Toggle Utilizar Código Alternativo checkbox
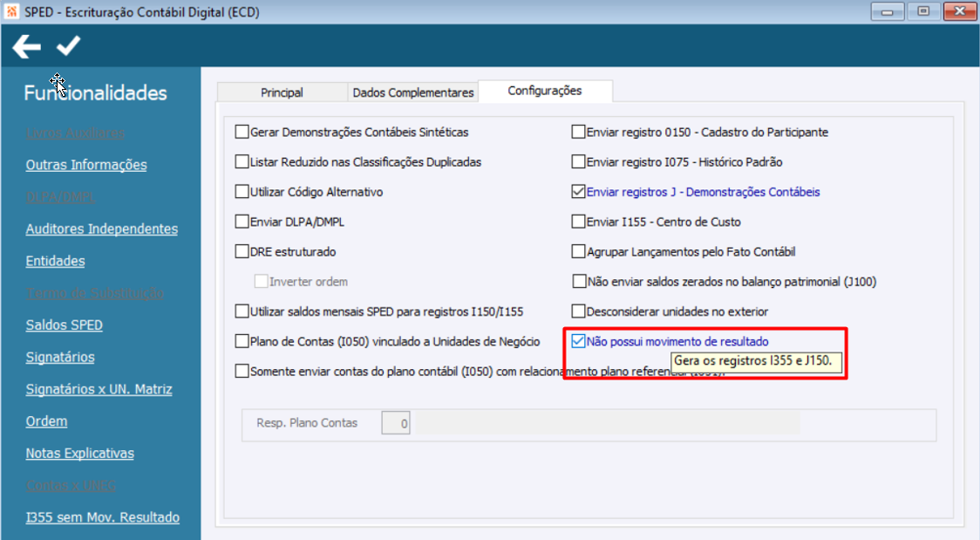980x540 pixels. [x=242, y=192]
